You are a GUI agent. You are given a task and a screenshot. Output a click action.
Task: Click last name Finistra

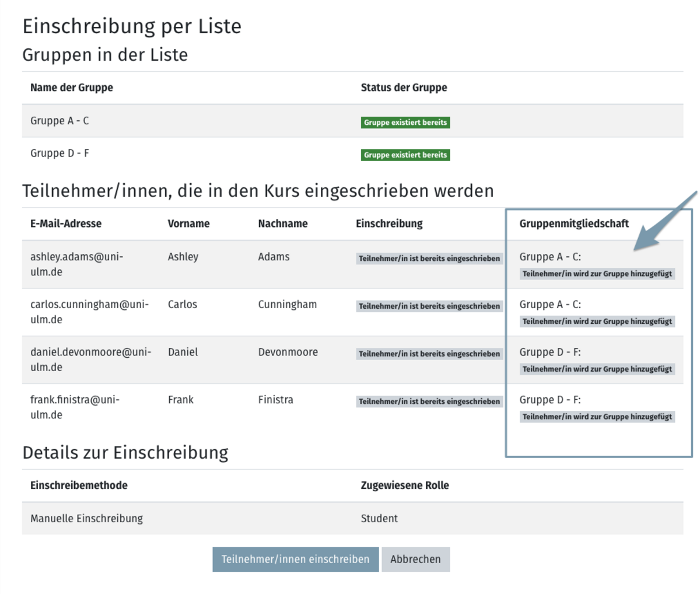pyautogui.click(x=275, y=400)
